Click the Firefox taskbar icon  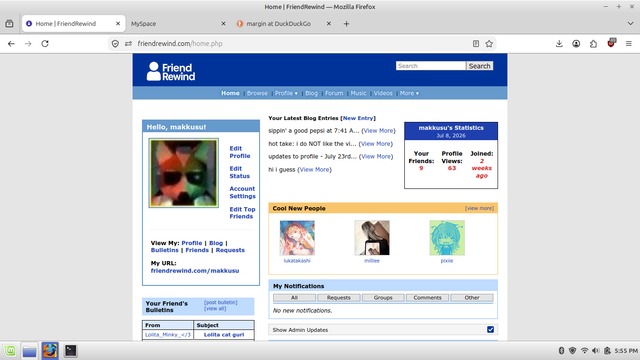click(x=50, y=351)
